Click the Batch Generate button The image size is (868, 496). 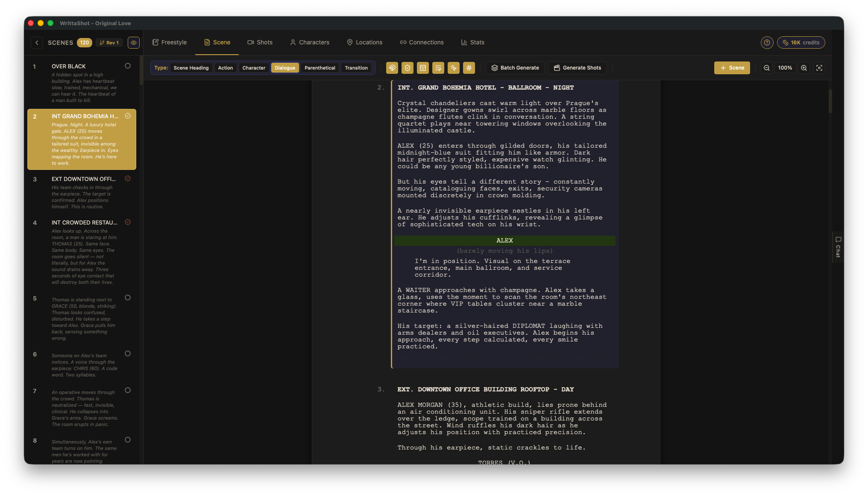click(x=515, y=68)
